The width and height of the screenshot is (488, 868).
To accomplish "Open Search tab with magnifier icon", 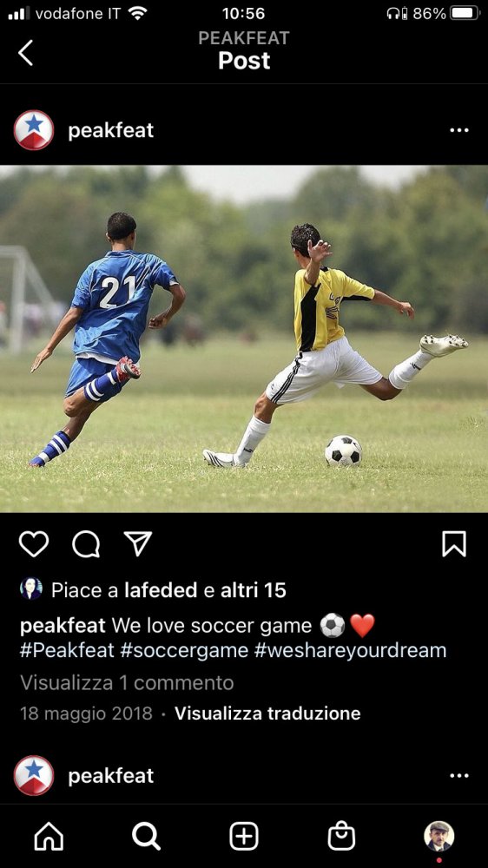I will coord(146,836).
